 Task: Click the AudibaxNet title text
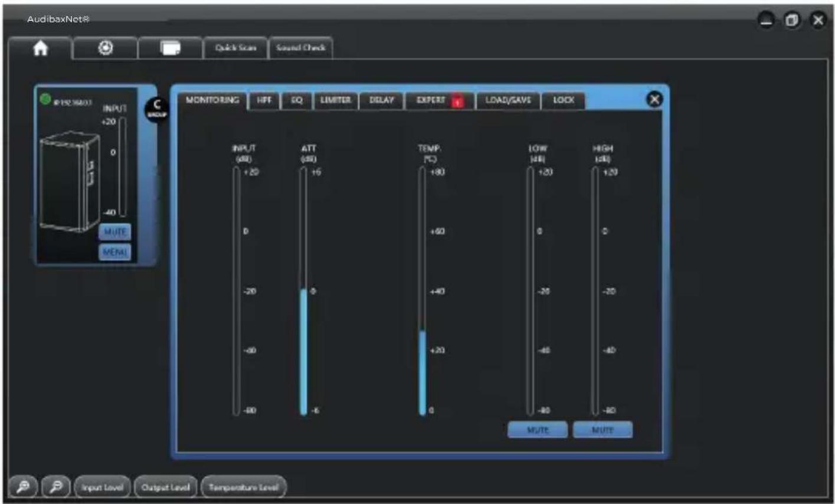click(x=58, y=19)
